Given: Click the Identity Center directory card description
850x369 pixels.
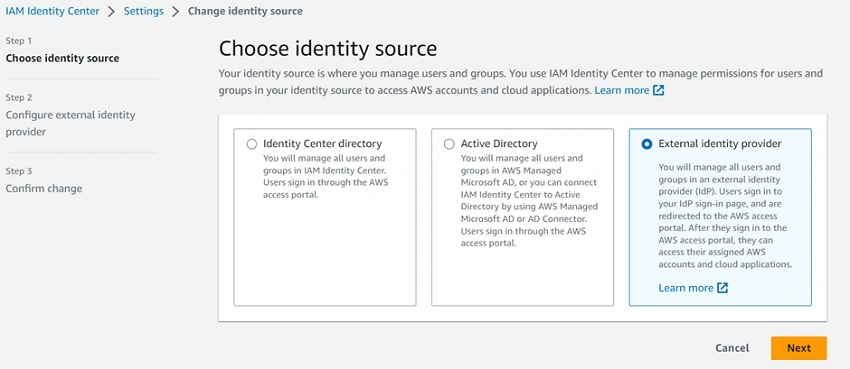Looking at the screenshot, I should (325, 177).
